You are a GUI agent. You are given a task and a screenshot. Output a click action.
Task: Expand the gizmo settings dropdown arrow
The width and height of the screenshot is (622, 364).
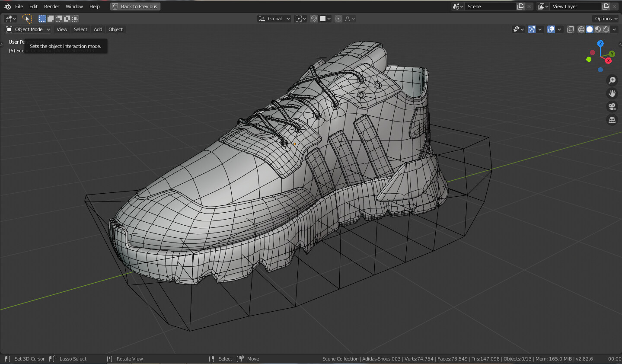(540, 29)
